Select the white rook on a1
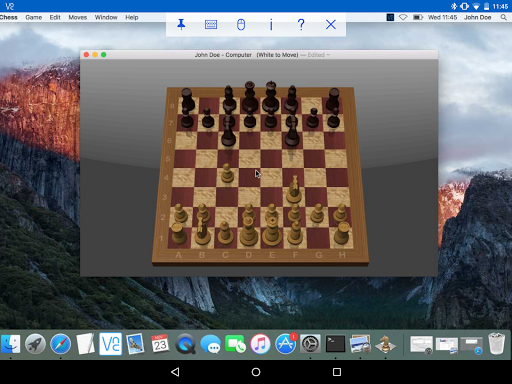This screenshot has height=384, width=512. click(178, 233)
